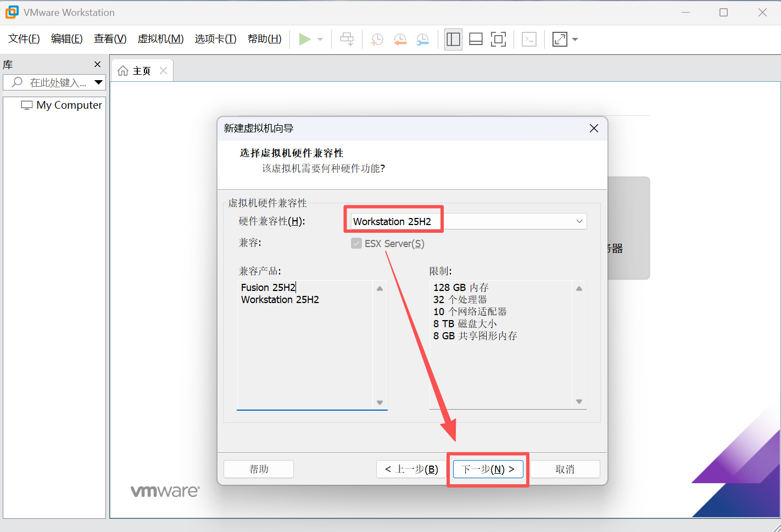
Task: Click 128 GB 内存 limit entry
Action: click(x=461, y=287)
